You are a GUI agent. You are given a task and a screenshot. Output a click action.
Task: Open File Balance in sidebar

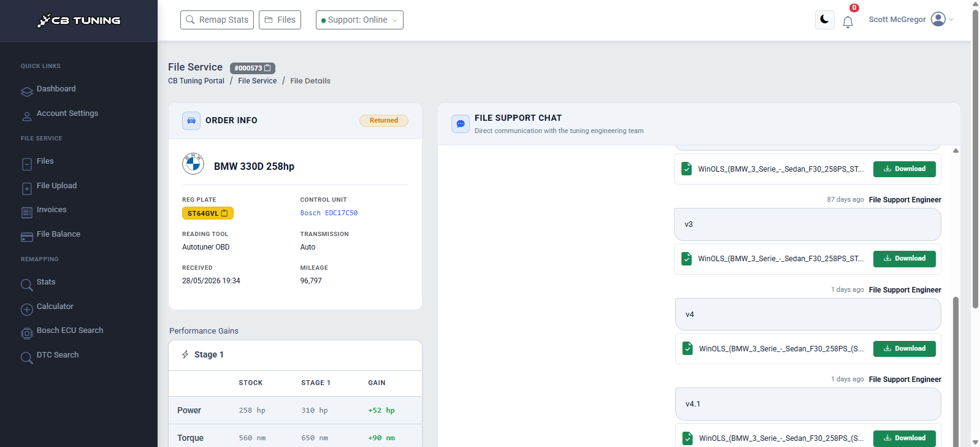click(x=58, y=234)
